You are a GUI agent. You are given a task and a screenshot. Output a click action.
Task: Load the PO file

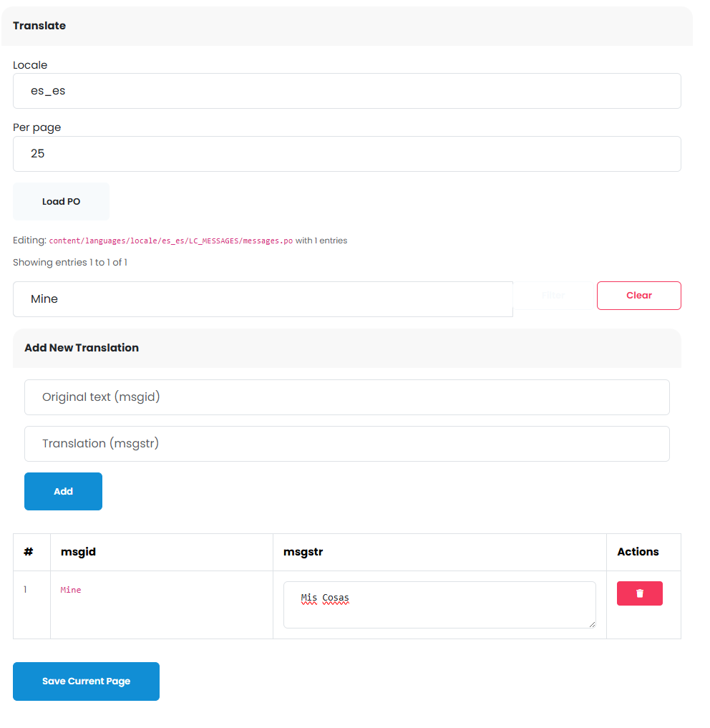[62, 201]
